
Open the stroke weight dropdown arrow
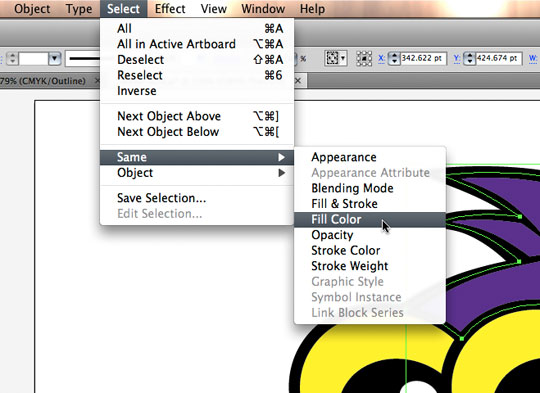54,59
